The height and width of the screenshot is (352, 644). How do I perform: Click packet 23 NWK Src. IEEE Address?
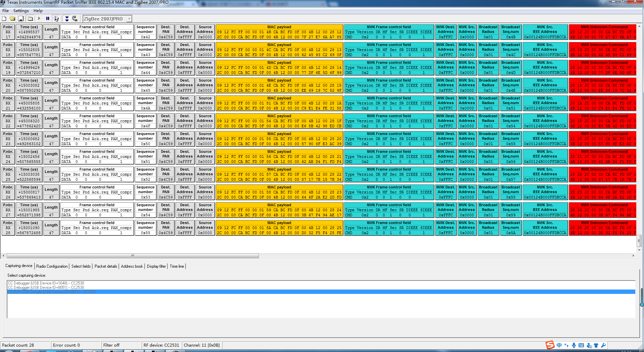click(x=545, y=139)
